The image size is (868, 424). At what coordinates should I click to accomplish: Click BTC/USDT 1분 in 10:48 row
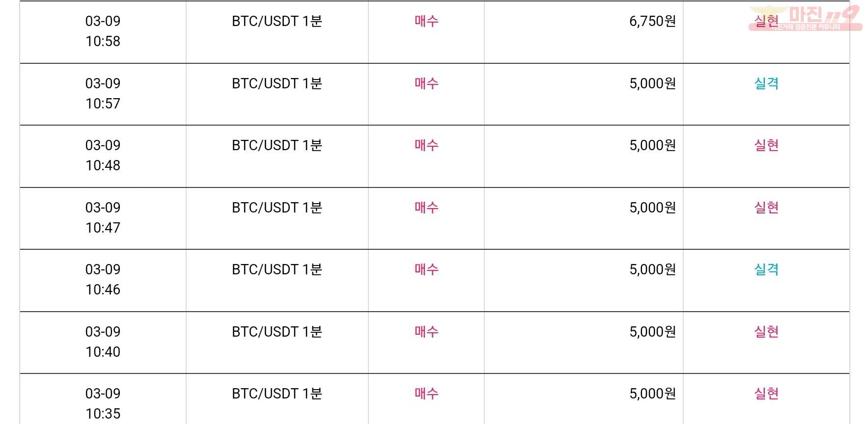point(277,145)
